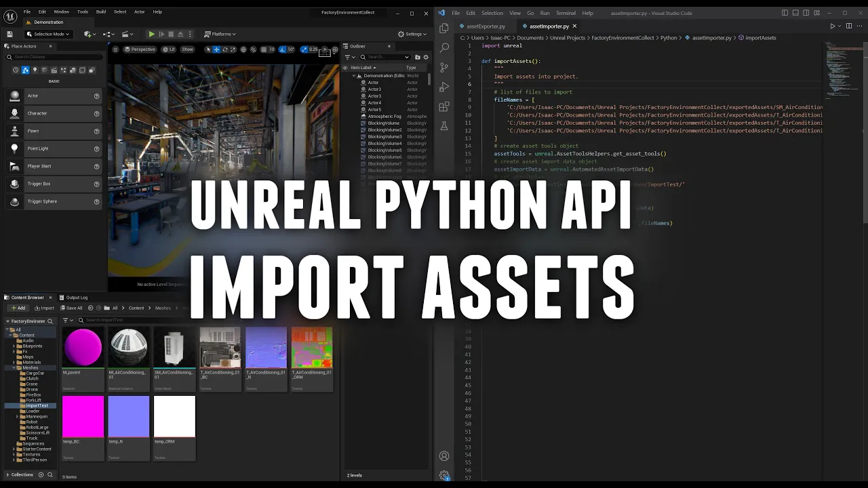Viewport: 868px width, 488px height.
Task: Go back in Content Browser history
Action: pos(90,308)
